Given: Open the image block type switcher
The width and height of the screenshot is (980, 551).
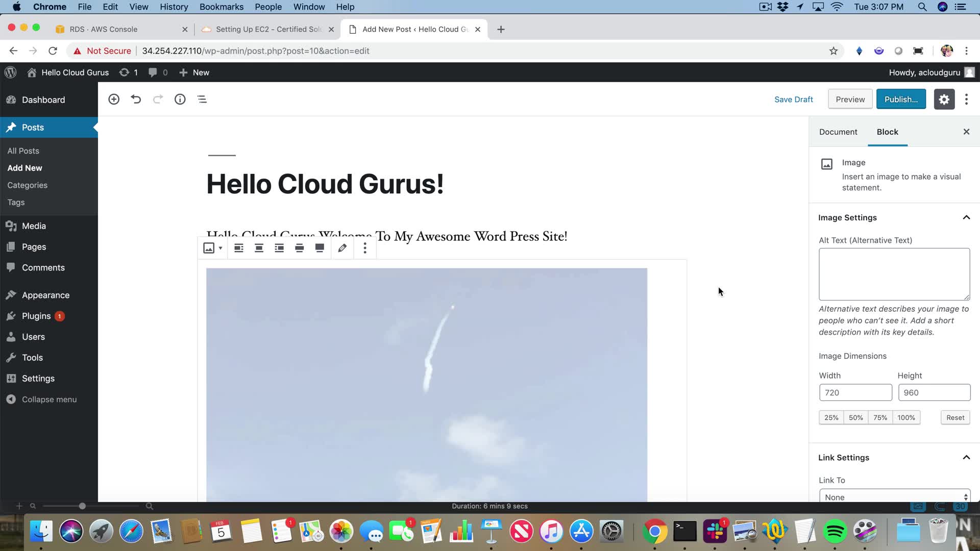Looking at the screenshot, I should point(212,248).
